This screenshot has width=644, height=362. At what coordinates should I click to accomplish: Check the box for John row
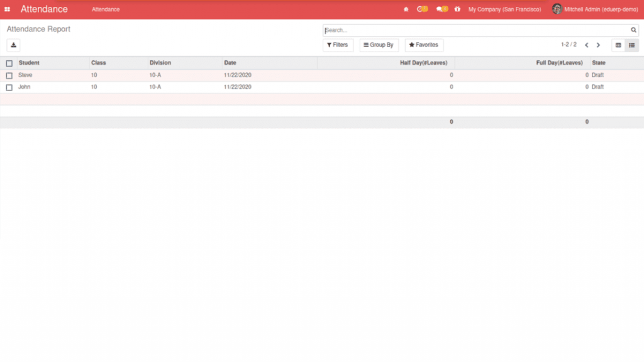tap(9, 87)
